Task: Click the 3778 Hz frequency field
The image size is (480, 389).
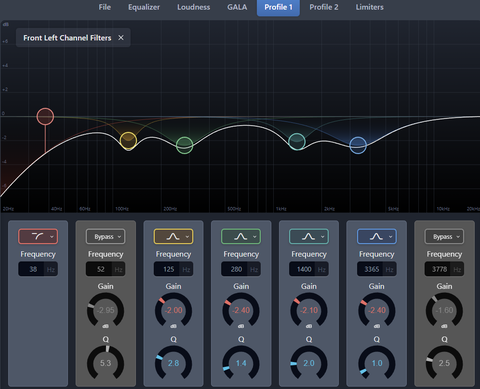Action: [x=444, y=269]
